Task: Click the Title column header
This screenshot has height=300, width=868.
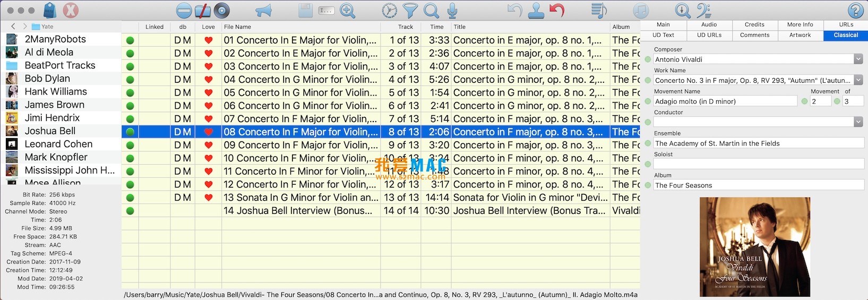Action: pyautogui.click(x=460, y=27)
